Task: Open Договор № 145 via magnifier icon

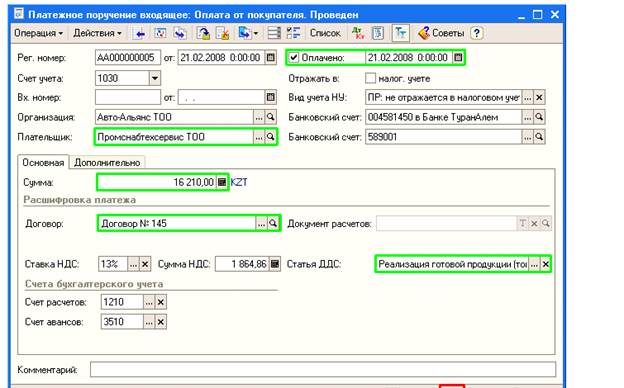Action: pyautogui.click(x=273, y=224)
